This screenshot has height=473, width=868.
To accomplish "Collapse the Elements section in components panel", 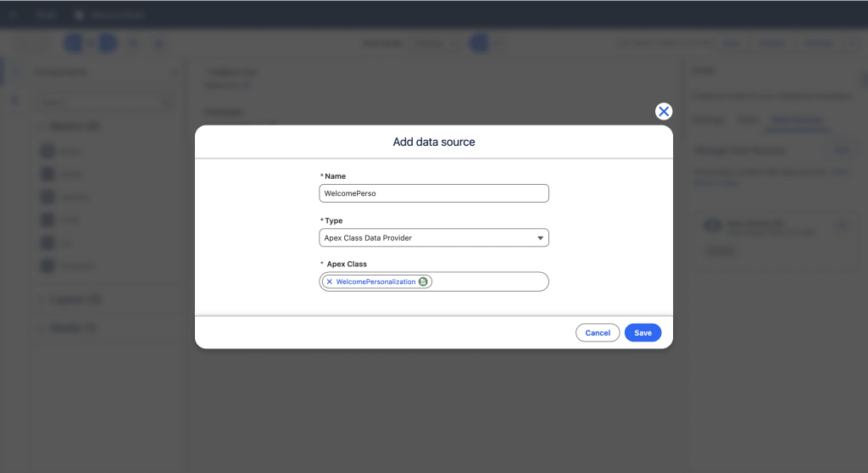I will pyautogui.click(x=70, y=126).
